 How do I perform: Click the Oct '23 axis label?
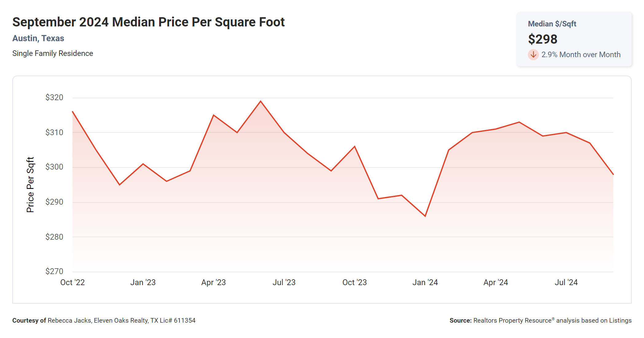click(x=355, y=282)
